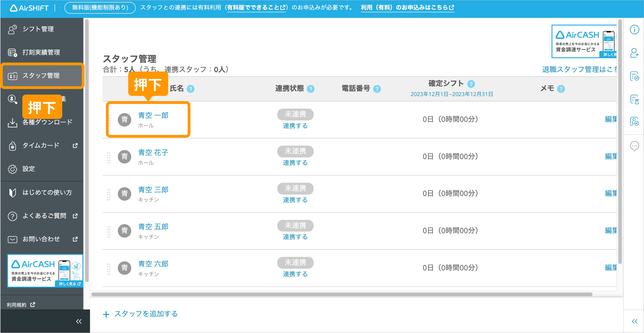644x333 pixels.
Task: Click the AirSHIFT logo
Action: [29, 8]
